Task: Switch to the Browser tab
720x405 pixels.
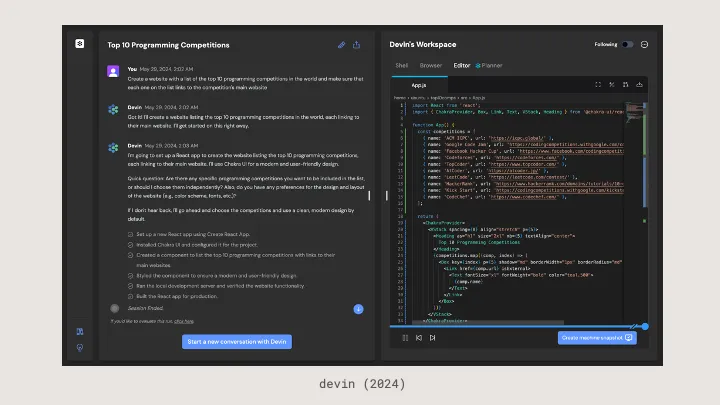Action: point(431,66)
